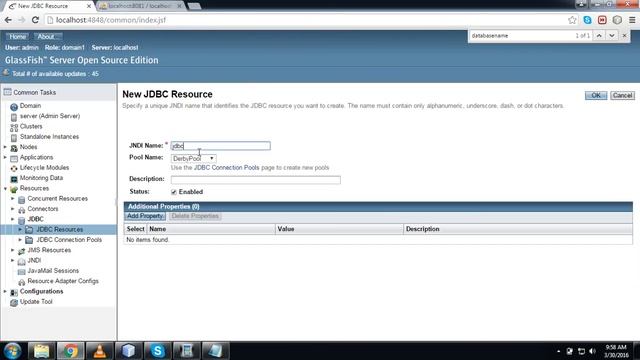
Task: Open file explorer from taskbar
Action: pos(41,351)
